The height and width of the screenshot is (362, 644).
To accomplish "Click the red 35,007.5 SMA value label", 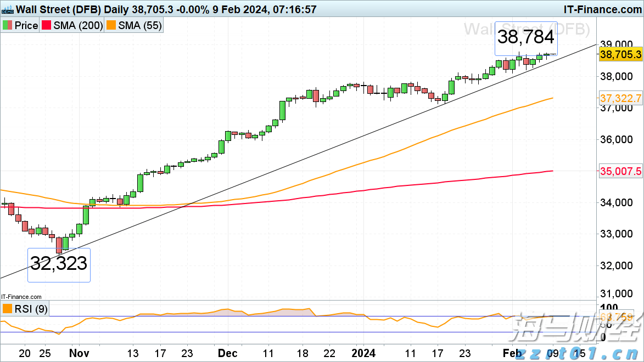I will [x=620, y=171].
